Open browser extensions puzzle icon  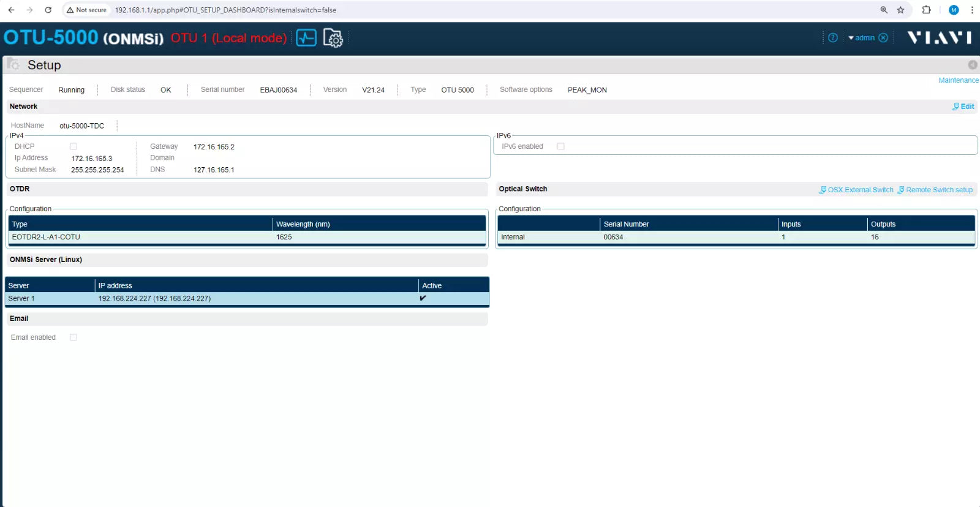(926, 10)
